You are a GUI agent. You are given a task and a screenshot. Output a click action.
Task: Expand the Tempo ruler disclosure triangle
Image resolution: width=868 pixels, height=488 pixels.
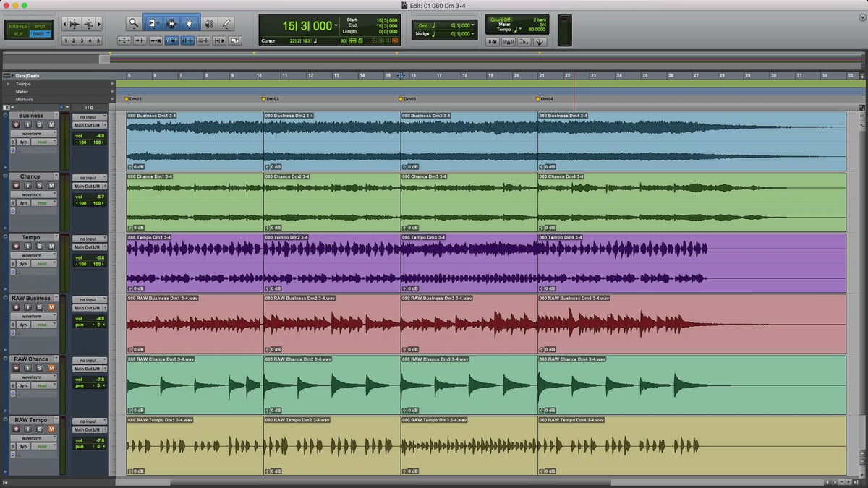point(8,84)
